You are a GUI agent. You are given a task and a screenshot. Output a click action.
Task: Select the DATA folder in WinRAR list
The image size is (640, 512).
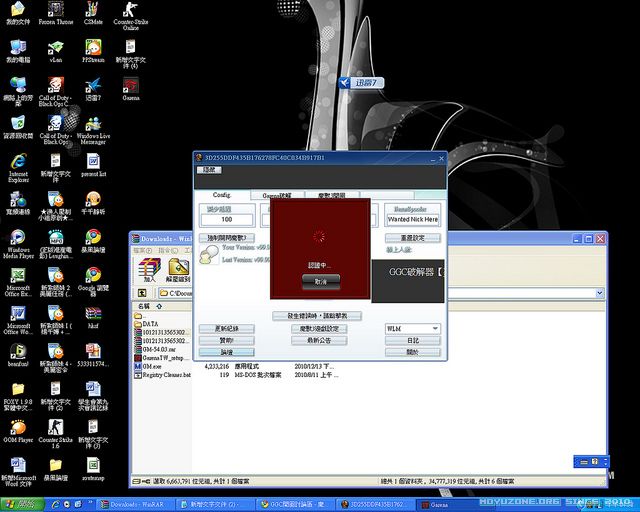(x=150, y=324)
